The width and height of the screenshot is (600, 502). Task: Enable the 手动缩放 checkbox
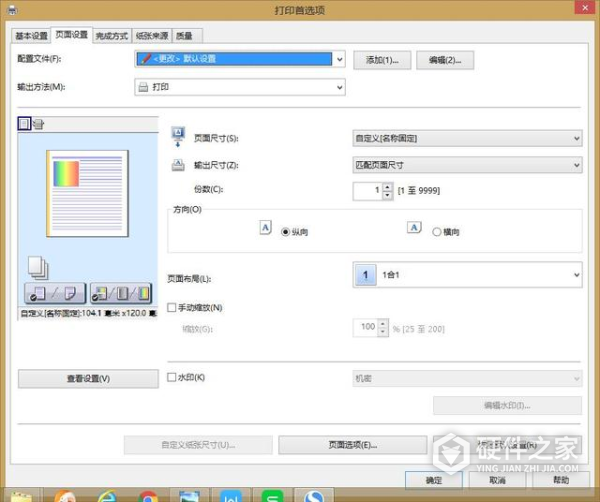[172, 308]
